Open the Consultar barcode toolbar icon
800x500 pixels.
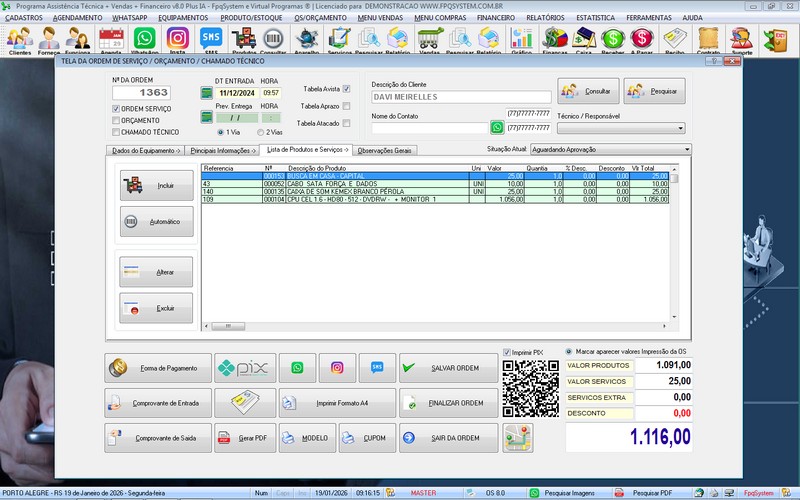(x=273, y=40)
